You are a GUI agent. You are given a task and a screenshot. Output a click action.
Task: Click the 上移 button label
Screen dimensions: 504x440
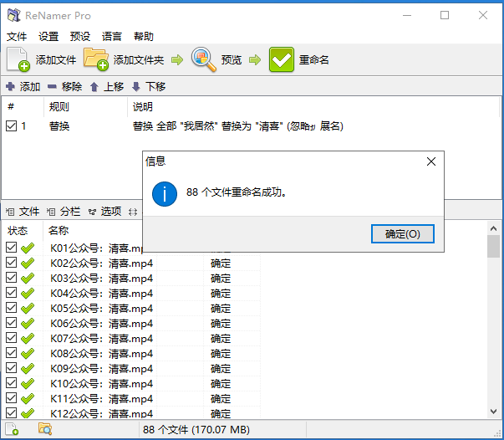click(x=114, y=86)
